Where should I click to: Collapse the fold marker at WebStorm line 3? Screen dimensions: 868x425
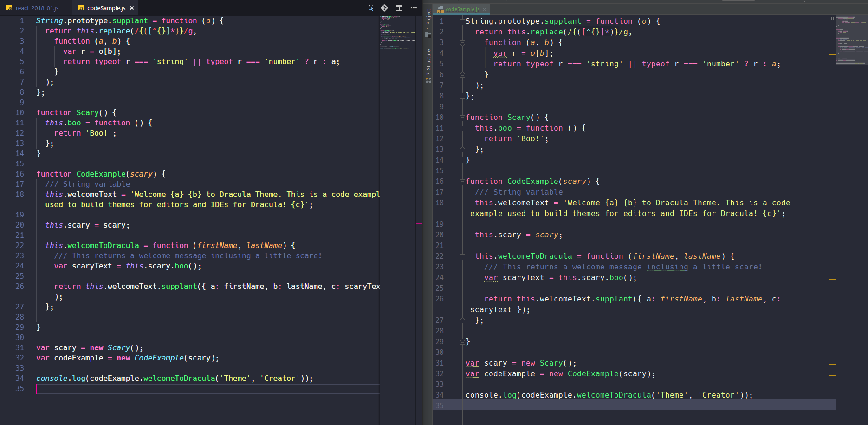pos(462,43)
